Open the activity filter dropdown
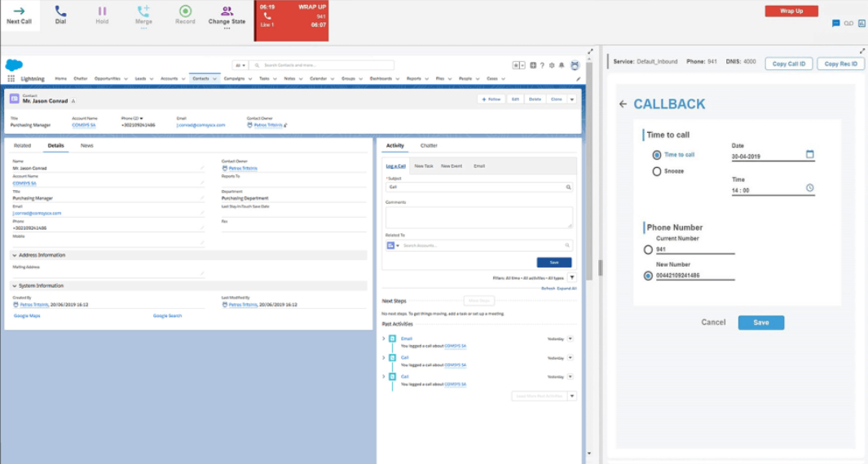The width and height of the screenshot is (868, 464). (x=571, y=278)
